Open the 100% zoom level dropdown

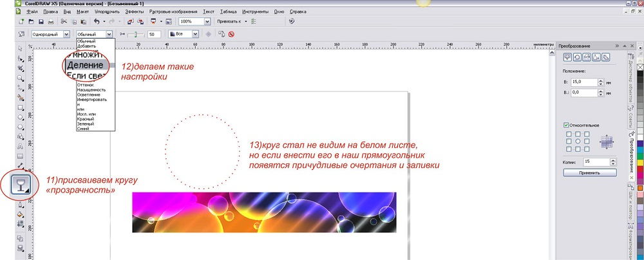(x=207, y=21)
